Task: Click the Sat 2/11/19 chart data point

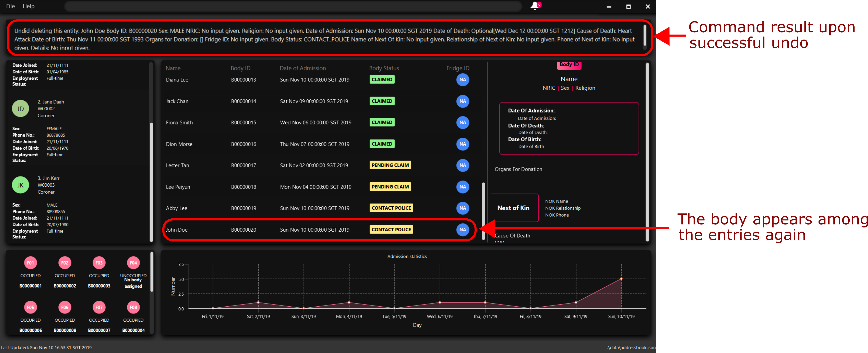Action: coord(258,302)
